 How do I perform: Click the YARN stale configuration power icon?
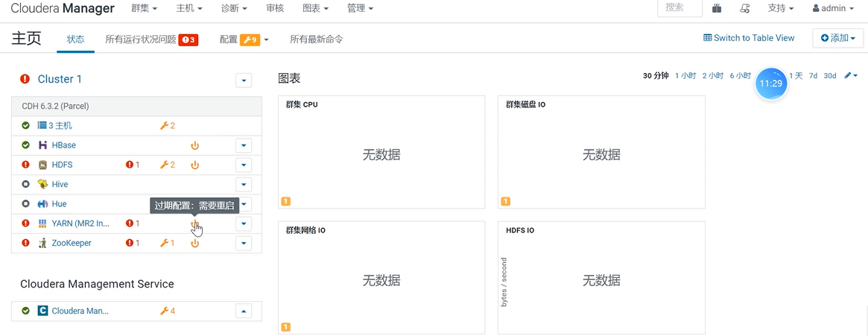tap(194, 223)
